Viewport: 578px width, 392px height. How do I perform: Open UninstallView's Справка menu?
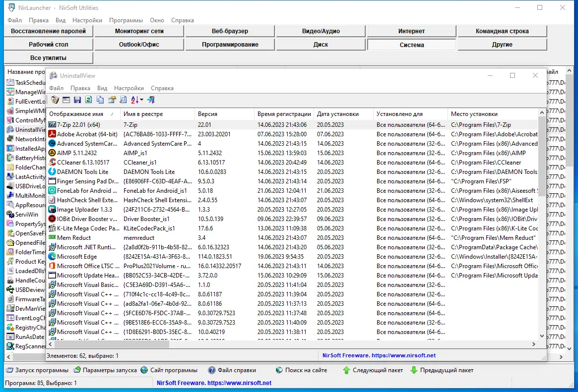tap(162, 88)
